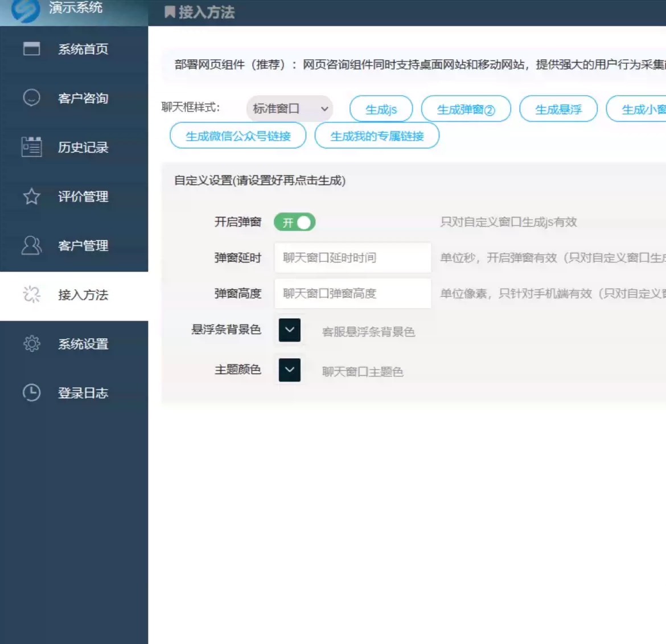Click the 客服悬浮条背景色 hint text
Viewport: 666px width, 644px height.
coord(368,331)
